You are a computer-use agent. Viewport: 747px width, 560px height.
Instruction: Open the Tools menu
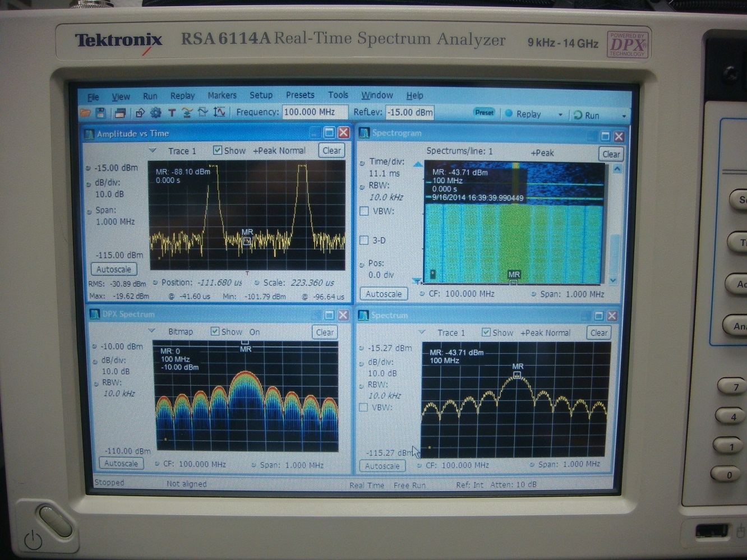338,95
